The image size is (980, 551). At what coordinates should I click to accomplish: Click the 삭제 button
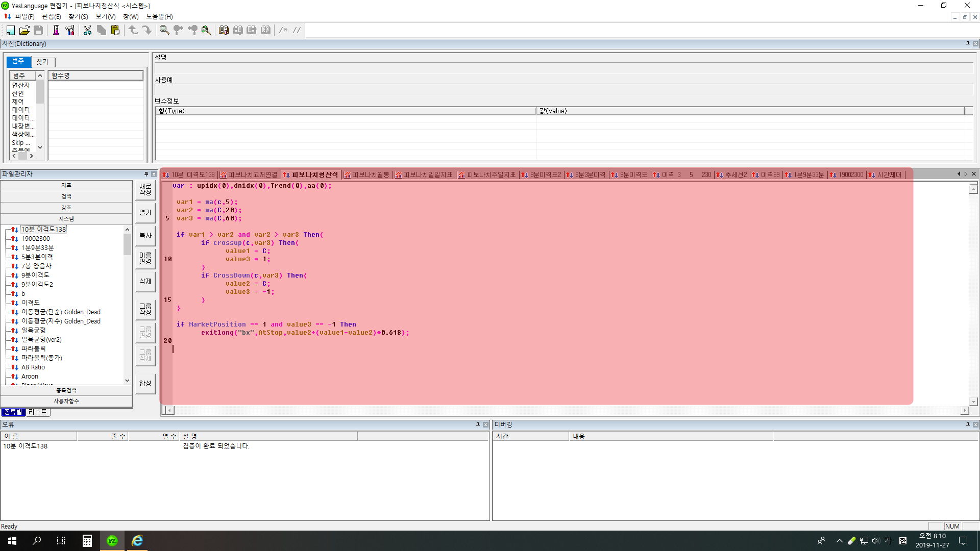145,281
